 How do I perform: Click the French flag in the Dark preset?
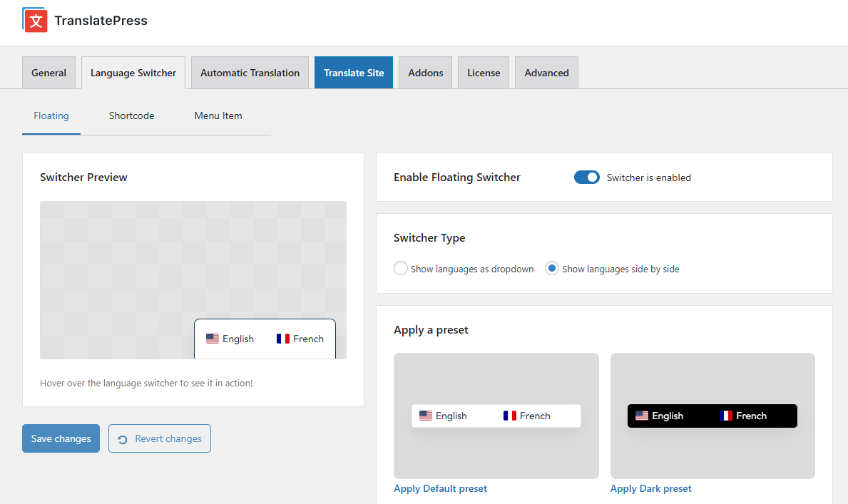coord(727,415)
